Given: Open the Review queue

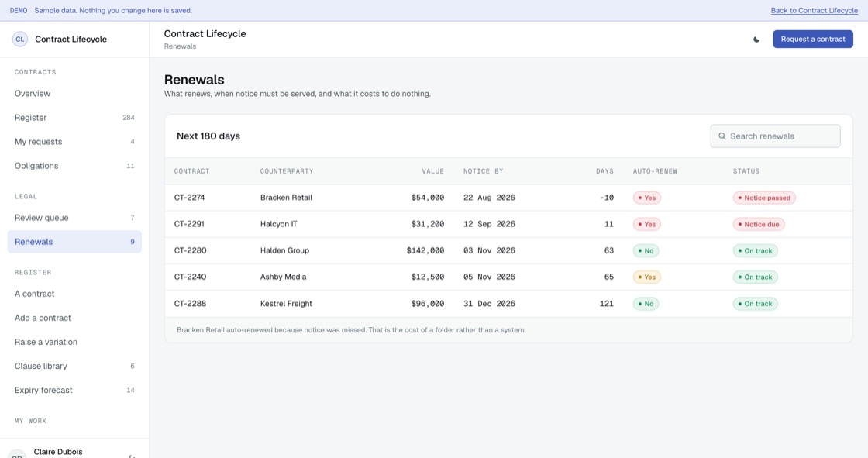Looking at the screenshot, I should click(74, 218).
